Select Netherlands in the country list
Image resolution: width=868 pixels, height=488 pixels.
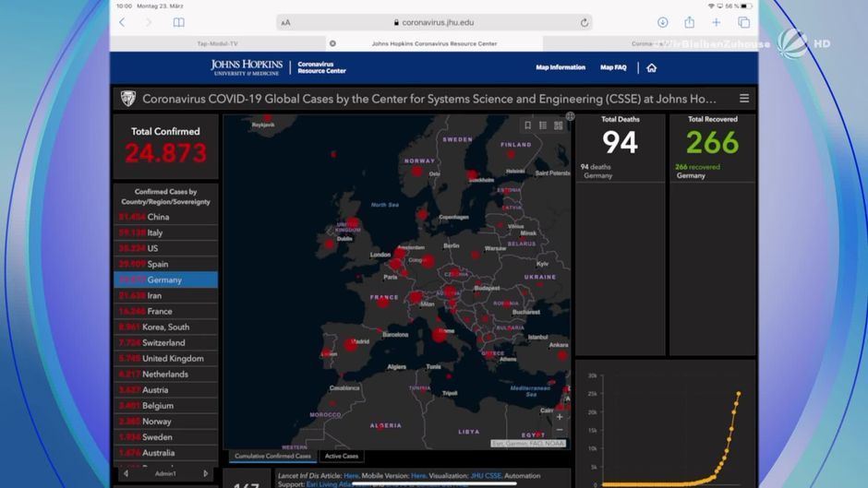pyautogui.click(x=165, y=374)
